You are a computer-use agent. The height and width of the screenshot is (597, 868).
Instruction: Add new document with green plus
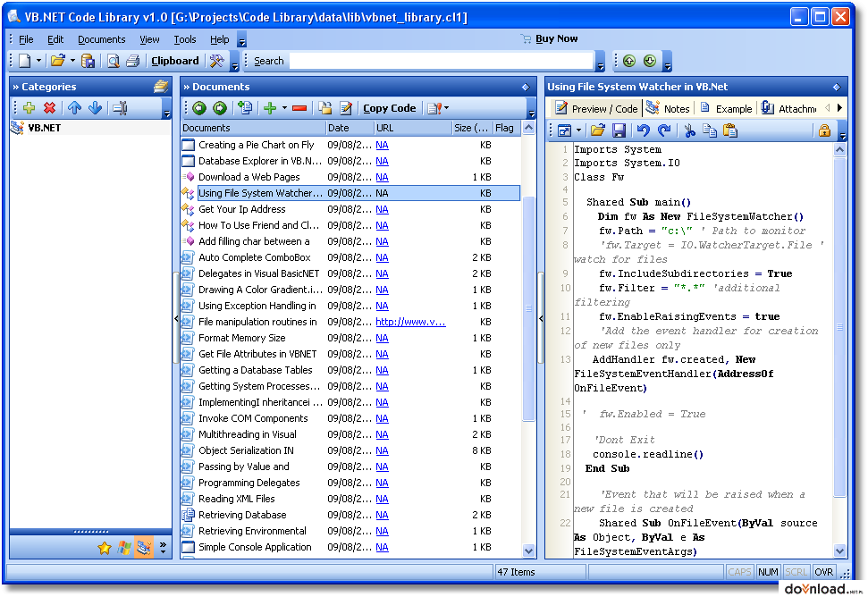click(270, 108)
